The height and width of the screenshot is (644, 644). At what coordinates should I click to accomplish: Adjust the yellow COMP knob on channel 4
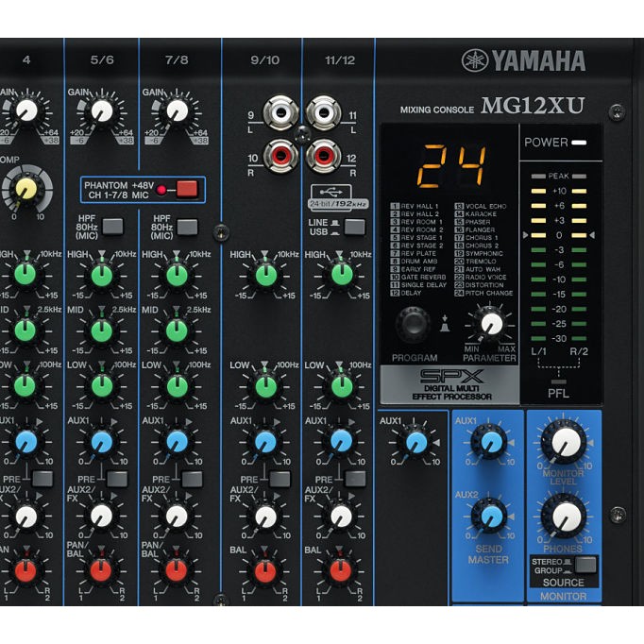tap(26, 190)
